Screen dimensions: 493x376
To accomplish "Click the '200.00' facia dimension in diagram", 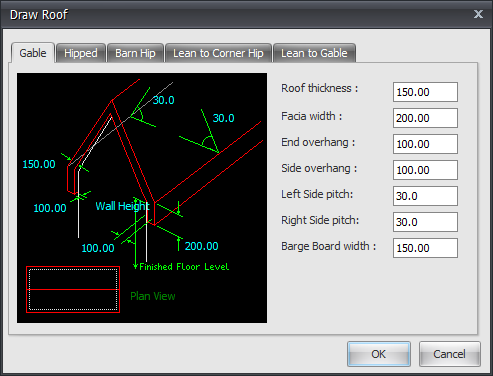I will click(201, 246).
